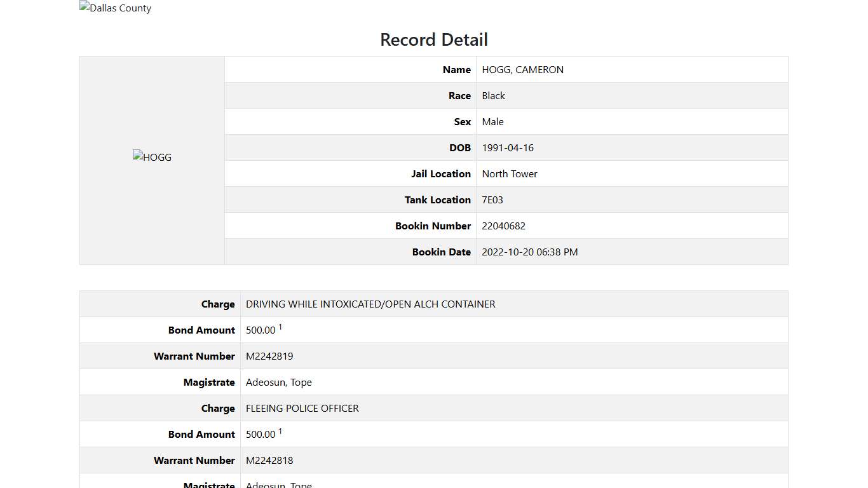Select the DOB value 1991-04-16

(508, 147)
